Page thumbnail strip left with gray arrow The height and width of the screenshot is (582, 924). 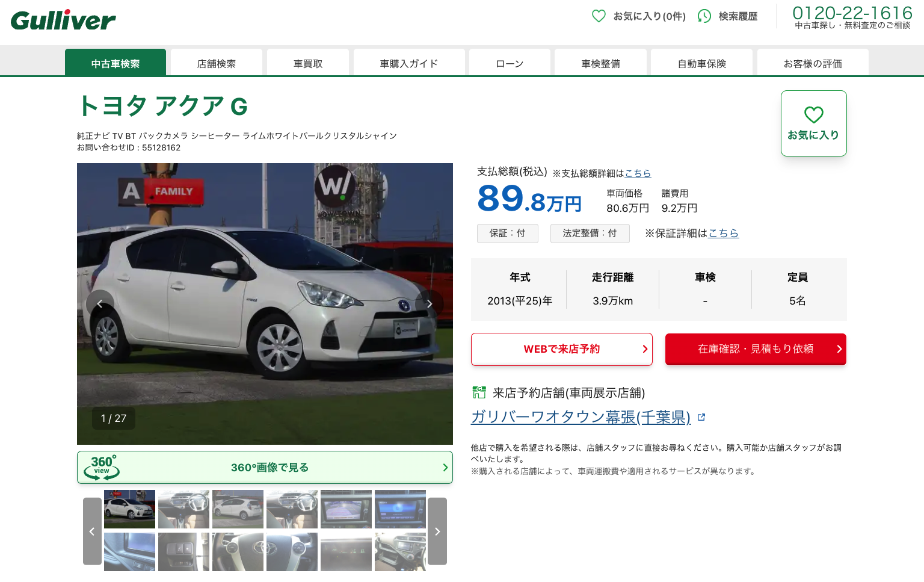(92, 531)
